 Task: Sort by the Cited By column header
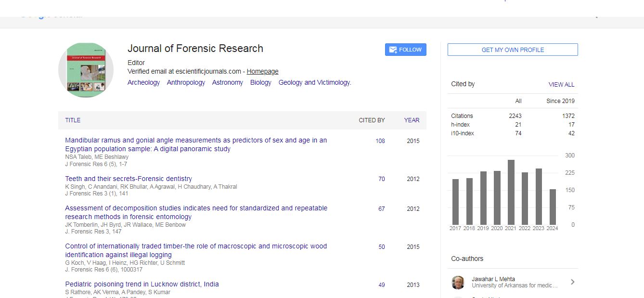click(372, 120)
